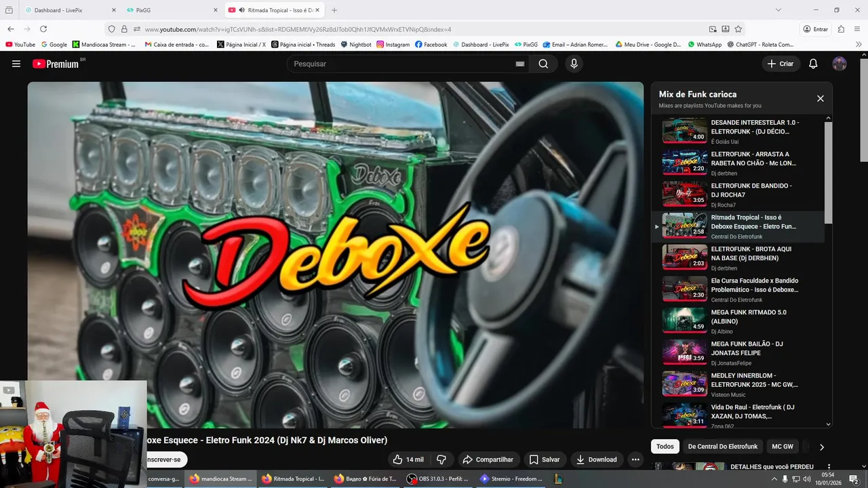This screenshot has height=488, width=868.
Task: Dislike the video with thumbs down
Action: (x=441, y=460)
